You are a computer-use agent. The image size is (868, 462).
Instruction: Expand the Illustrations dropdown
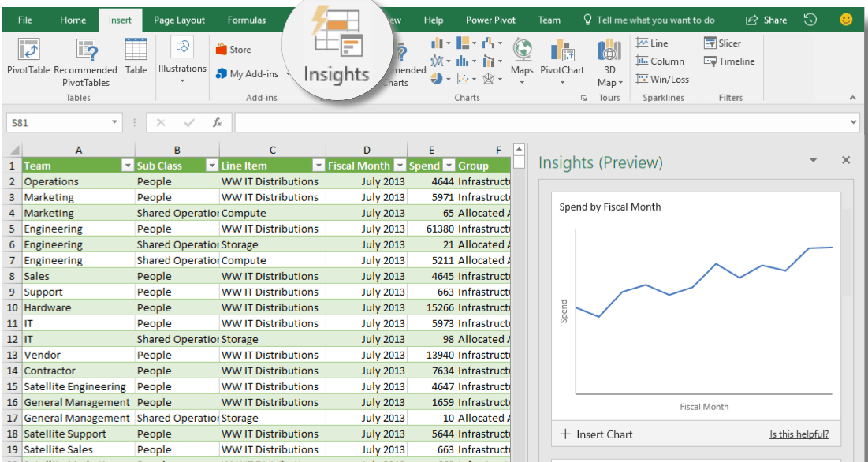[182, 80]
